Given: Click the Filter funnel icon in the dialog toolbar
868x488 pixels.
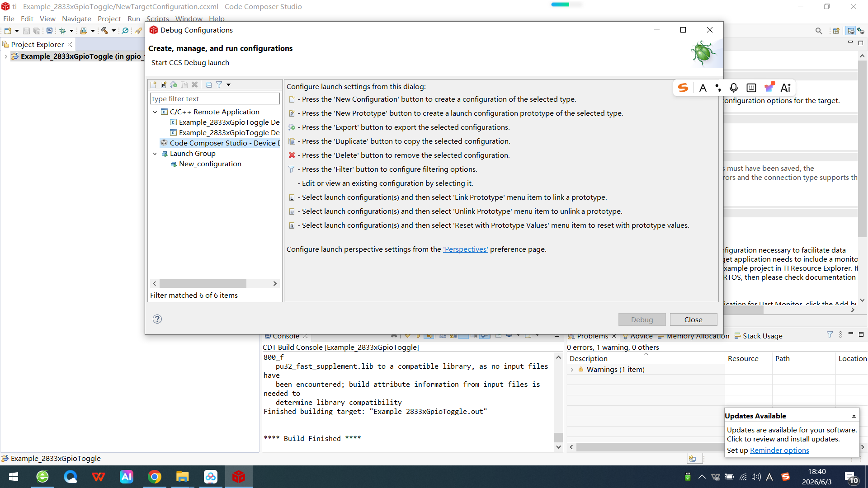Looking at the screenshot, I should (219, 84).
